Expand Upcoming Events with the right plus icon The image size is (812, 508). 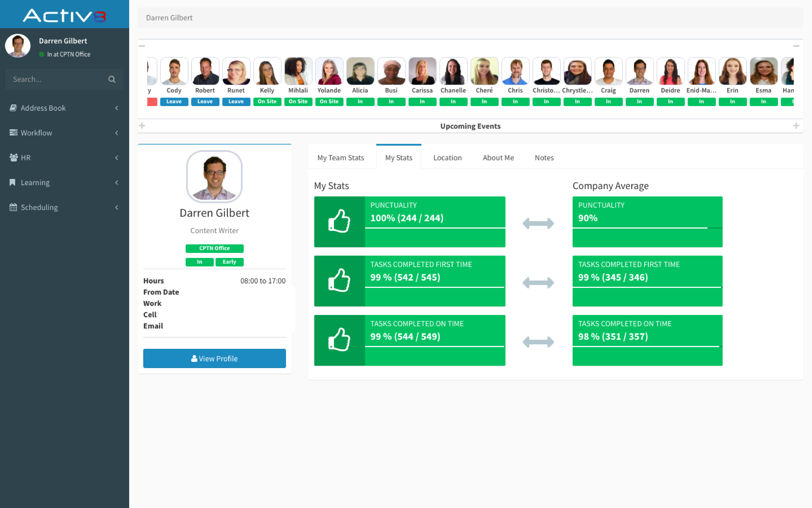point(796,126)
